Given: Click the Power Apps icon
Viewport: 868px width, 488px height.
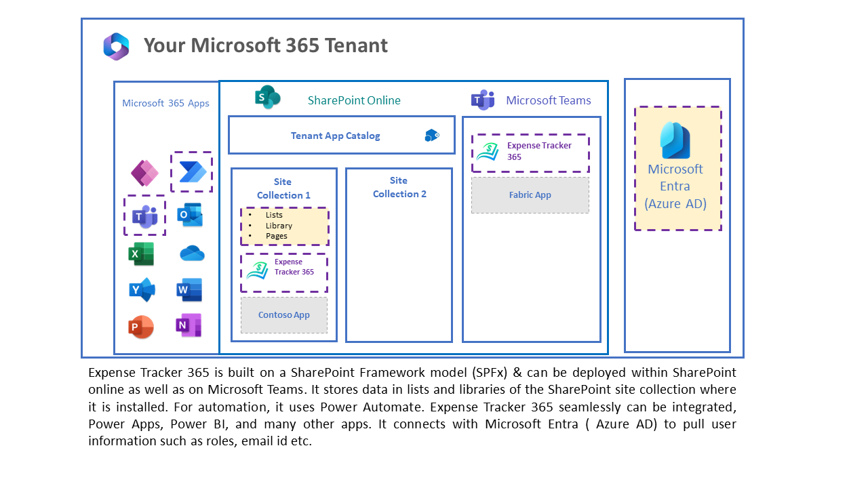Looking at the screenshot, I should [144, 174].
